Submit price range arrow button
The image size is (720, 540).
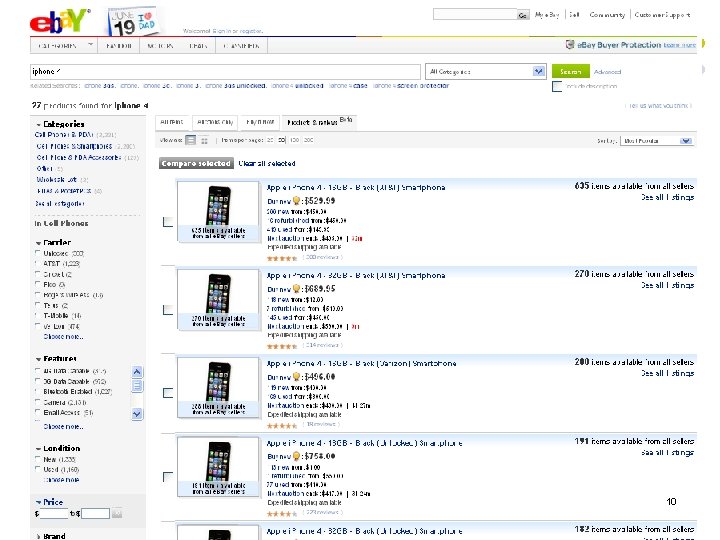(x=117, y=513)
